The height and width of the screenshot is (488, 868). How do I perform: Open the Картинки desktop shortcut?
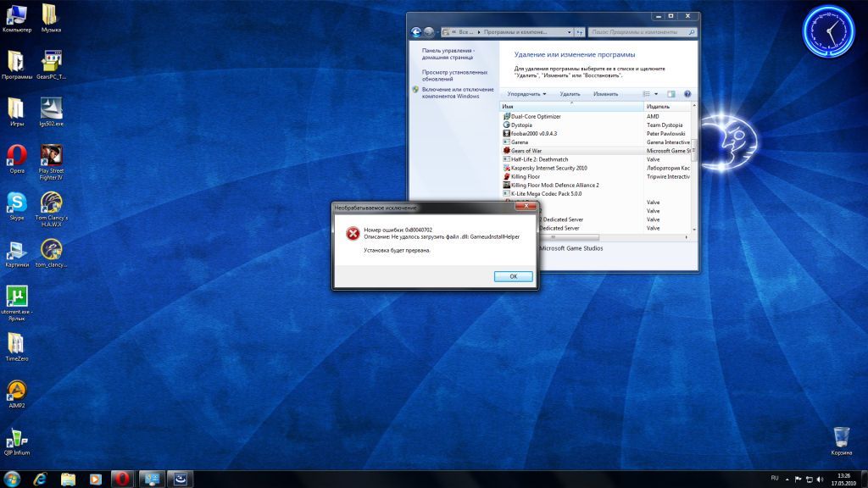click(x=17, y=253)
